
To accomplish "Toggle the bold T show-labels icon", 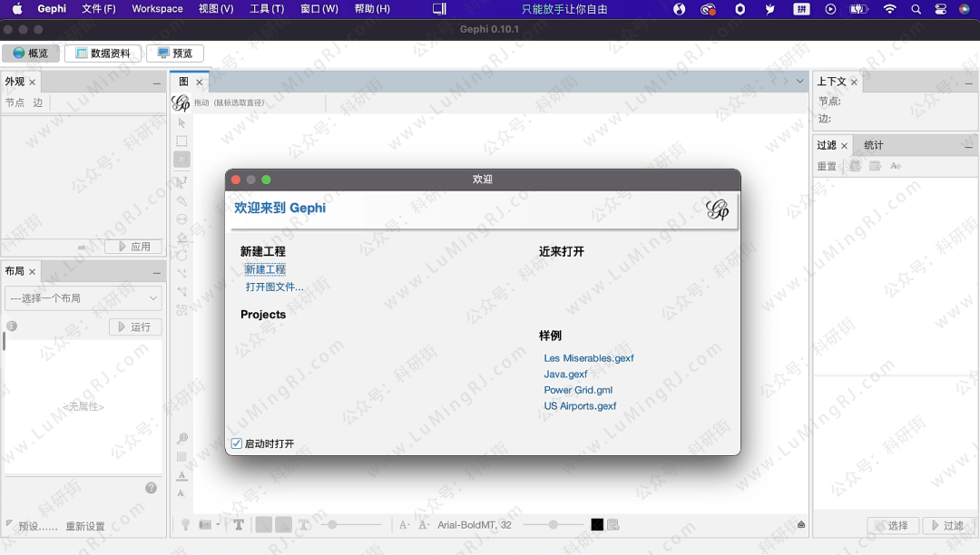I will point(239,524).
